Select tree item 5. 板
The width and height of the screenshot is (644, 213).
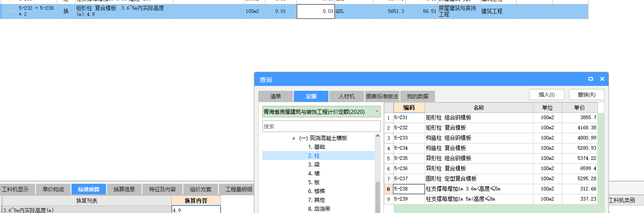pyautogui.click(x=314, y=182)
